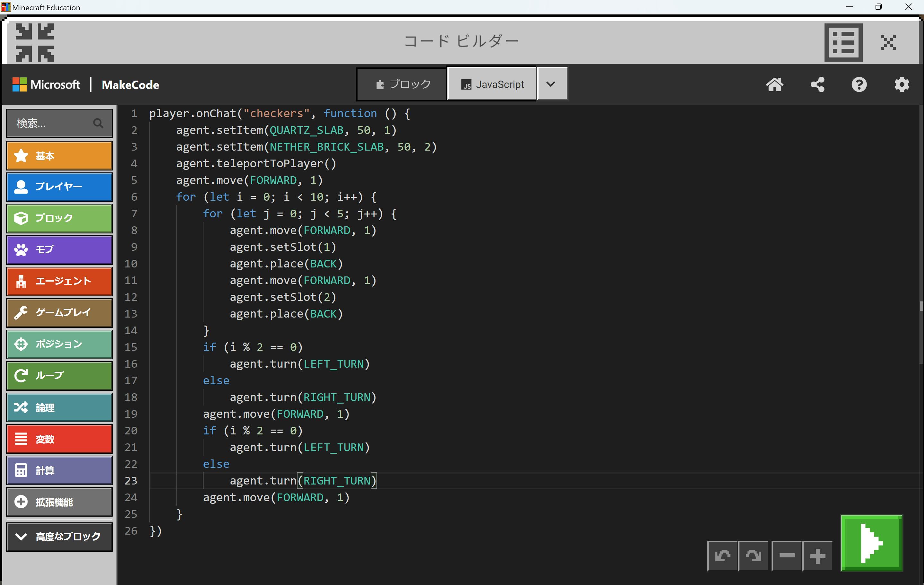
Task: Switch editor to JavaScript view
Action: [492, 84]
